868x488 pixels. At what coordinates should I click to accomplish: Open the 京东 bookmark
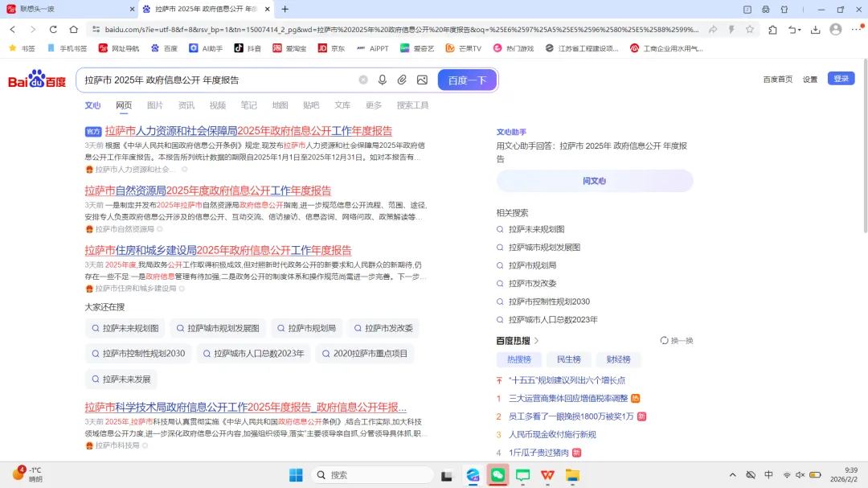click(x=331, y=48)
